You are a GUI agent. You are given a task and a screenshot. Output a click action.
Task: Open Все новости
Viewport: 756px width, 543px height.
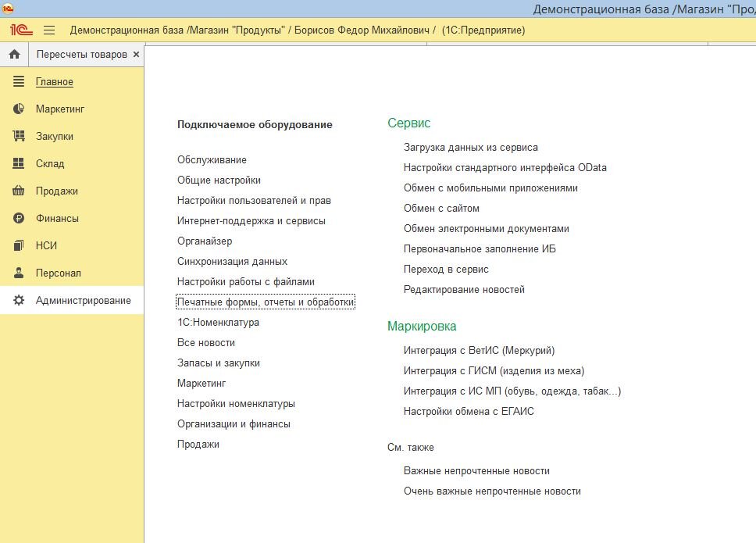[206, 342]
